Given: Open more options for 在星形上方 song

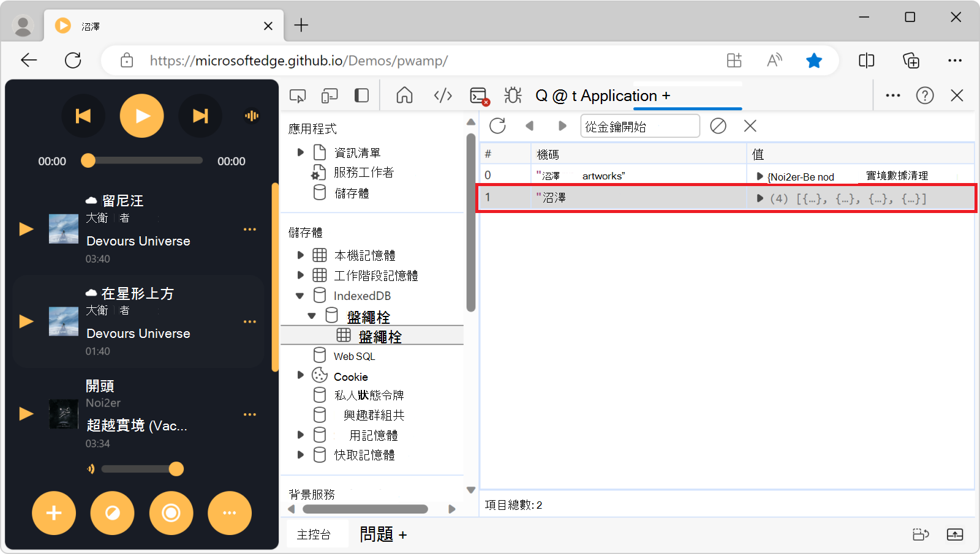Looking at the screenshot, I should 250,321.
